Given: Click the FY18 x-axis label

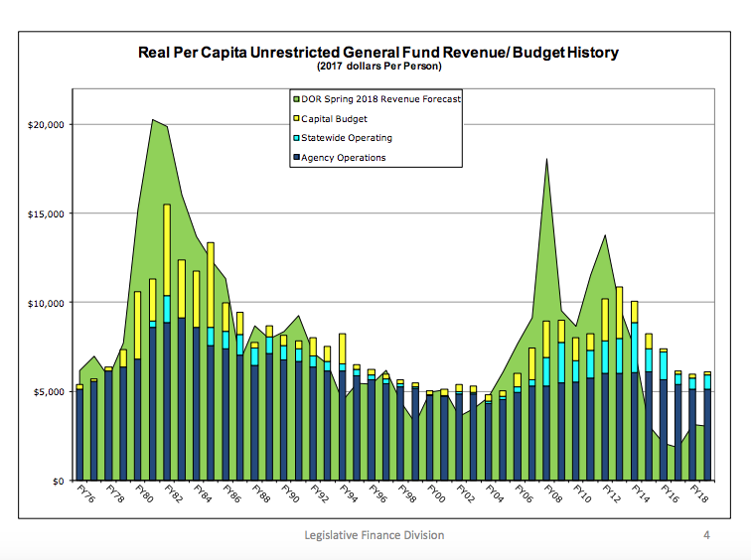Looking at the screenshot, I should click(x=699, y=493).
